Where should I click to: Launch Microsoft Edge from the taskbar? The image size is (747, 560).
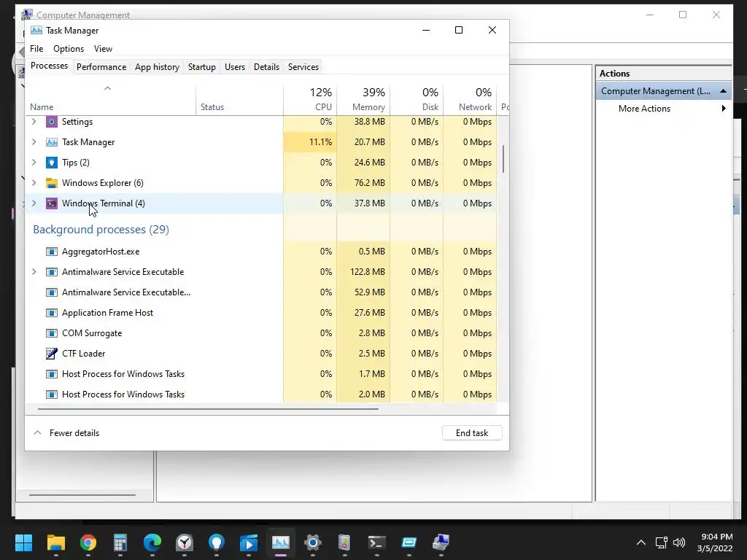click(152, 542)
